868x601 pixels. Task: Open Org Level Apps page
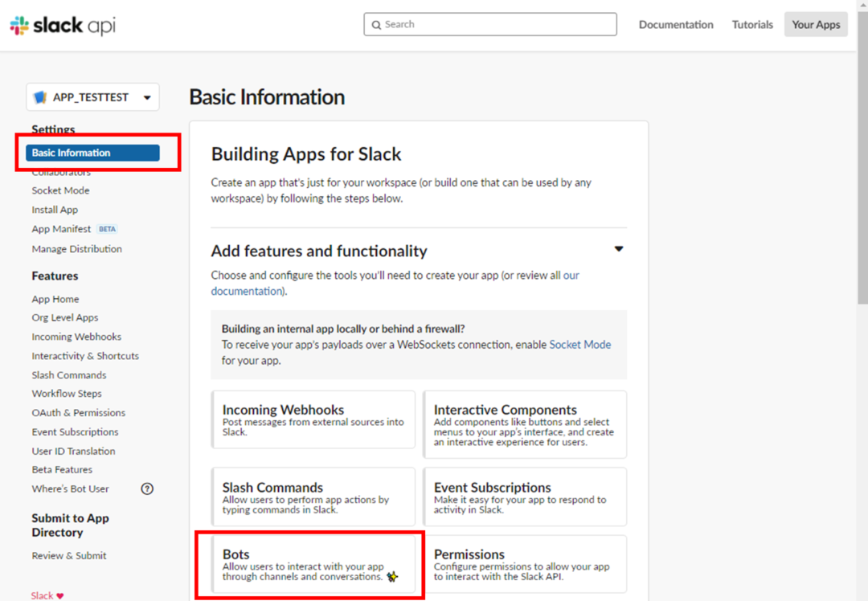[x=65, y=317]
